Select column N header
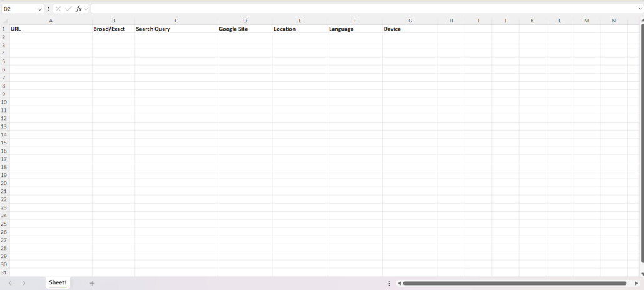The width and height of the screenshot is (644, 290). click(613, 21)
